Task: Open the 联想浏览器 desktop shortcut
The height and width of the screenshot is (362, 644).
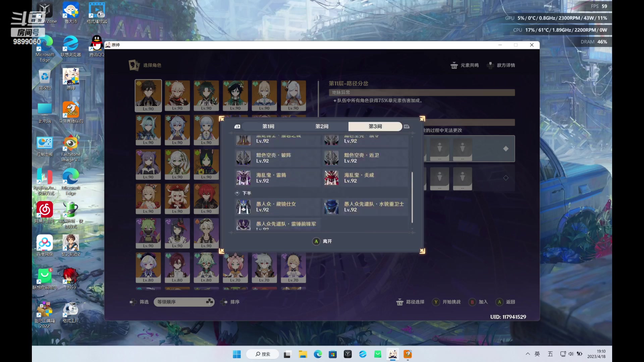Action: click(71, 46)
